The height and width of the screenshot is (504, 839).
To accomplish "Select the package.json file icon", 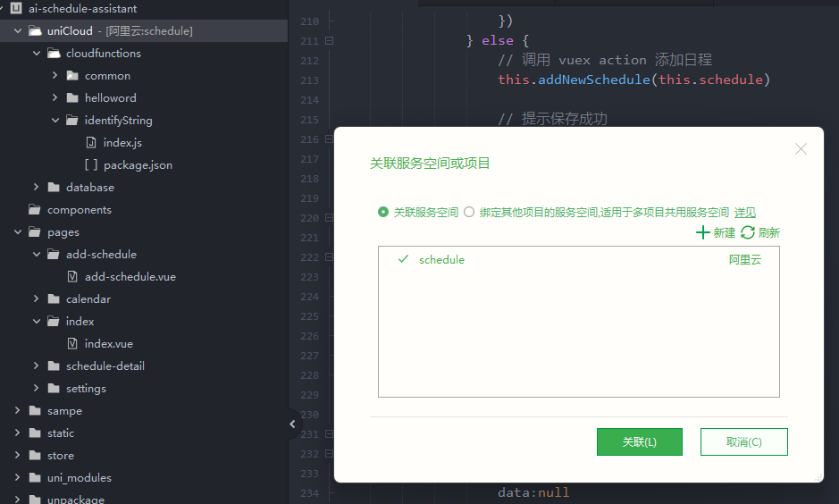I will [x=91, y=164].
